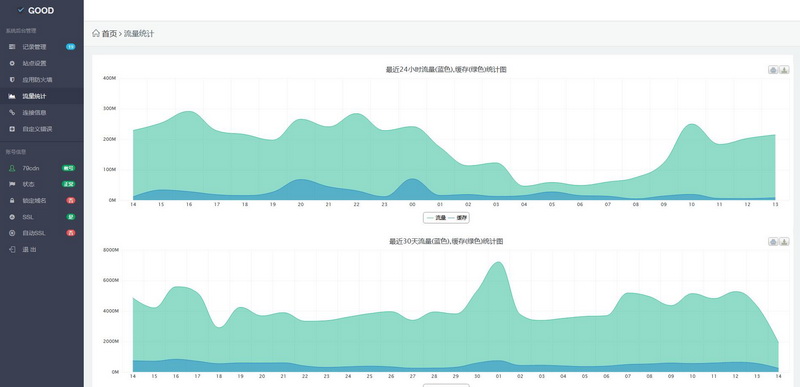Screen dimensions: 800x387
Task: Click the 状态 flag icon
Action: point(12,184)
